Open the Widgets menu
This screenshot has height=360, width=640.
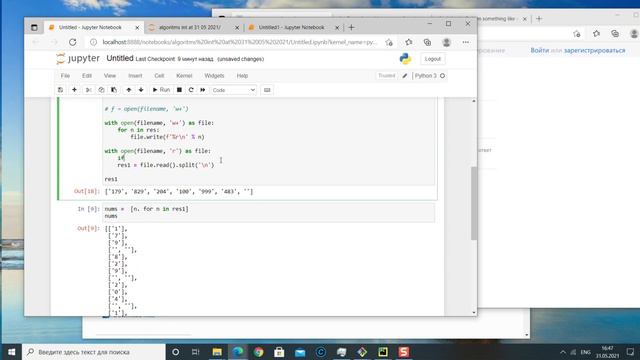click(x=214, y=76)
